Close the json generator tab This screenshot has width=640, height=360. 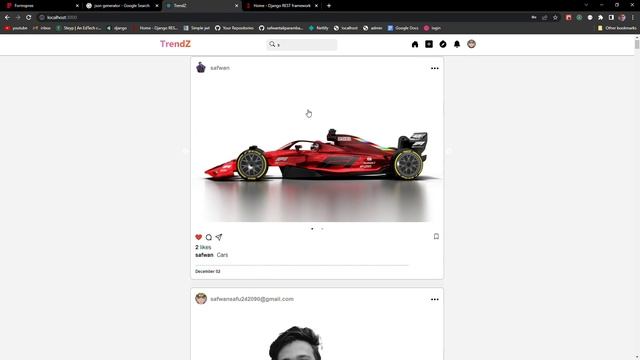tap(157, 6)
